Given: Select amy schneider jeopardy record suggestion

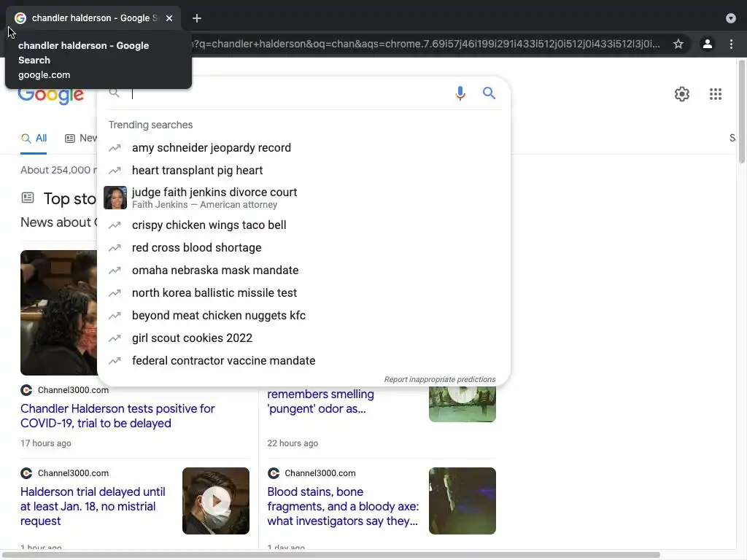Looking at the screenshot, I should (303, 147).
